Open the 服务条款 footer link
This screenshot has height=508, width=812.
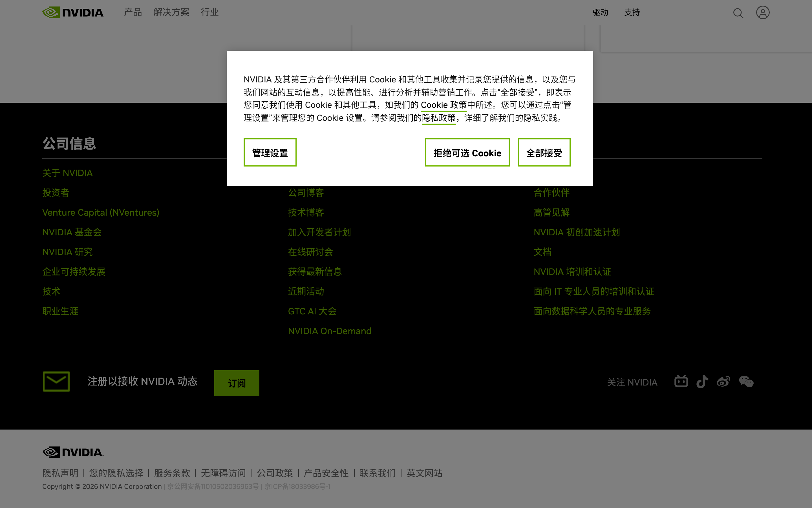coord(172,473)
